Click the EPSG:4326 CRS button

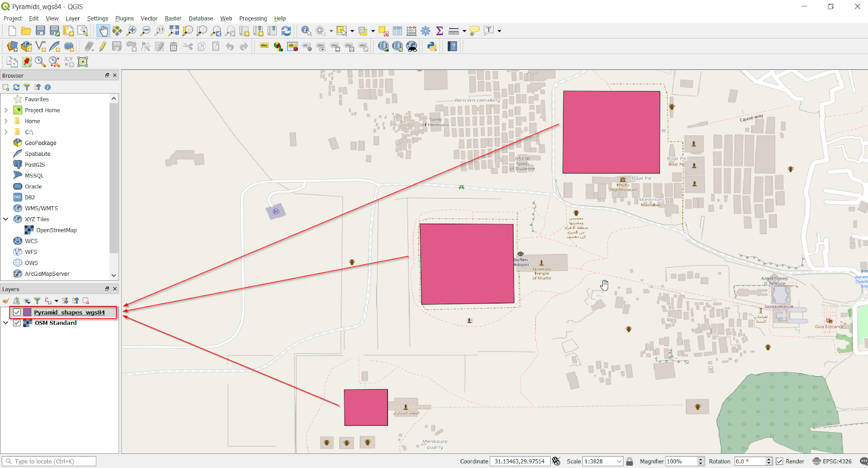(x=832, y=461)
